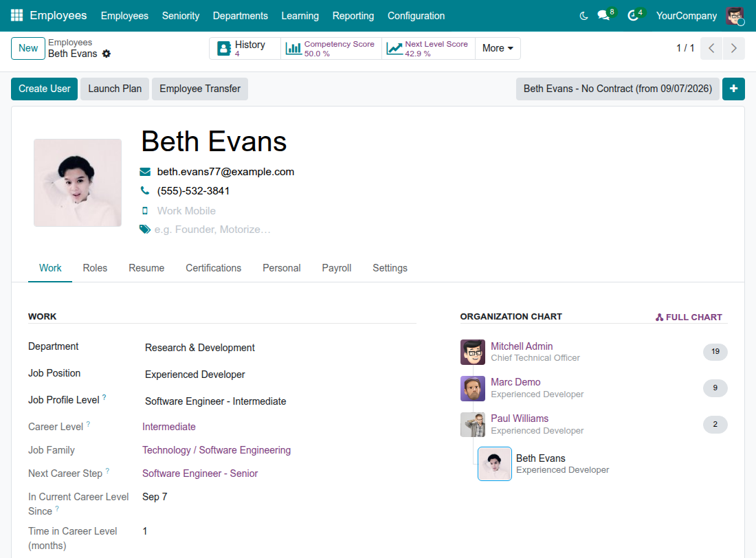This screenshot has height=558, width=756.
Task: Click Beth Evans profile photo
Action: pyautogui.click(x=78, y=183)
